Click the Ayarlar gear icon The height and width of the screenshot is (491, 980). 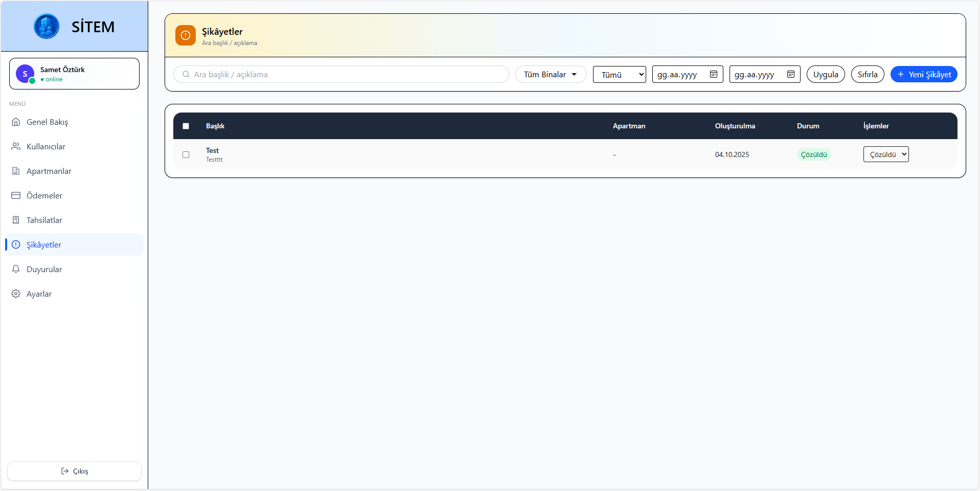(x=16, y=294)
